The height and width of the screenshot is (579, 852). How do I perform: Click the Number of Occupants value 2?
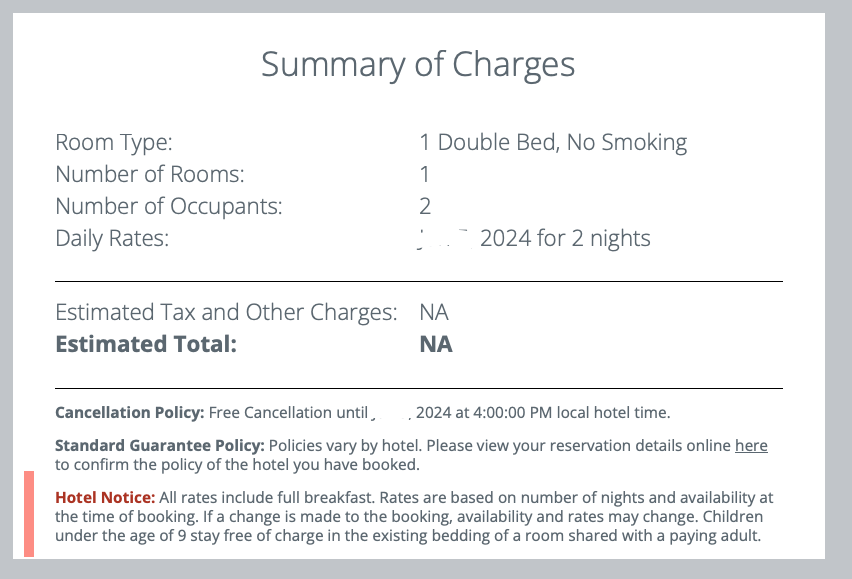425,207
